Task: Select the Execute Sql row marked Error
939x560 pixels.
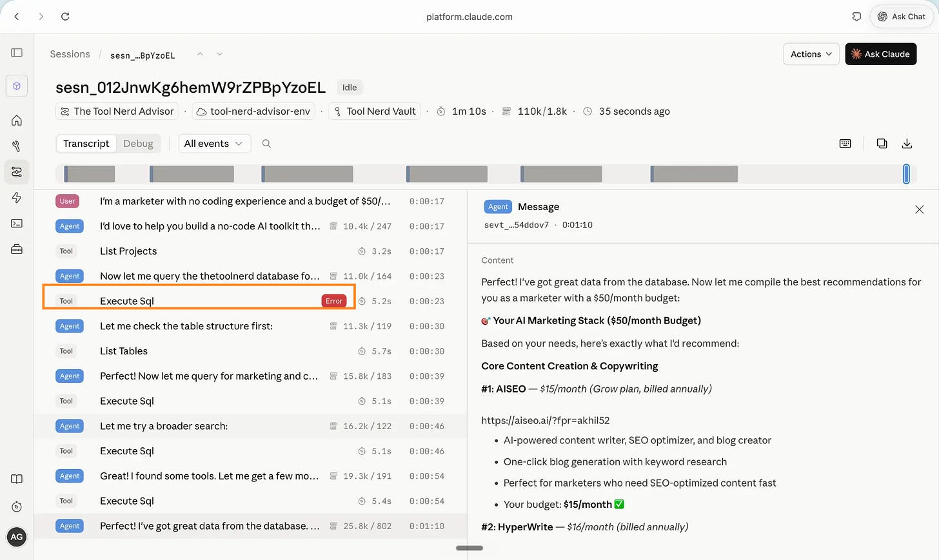Action: (x=250, y=301)
